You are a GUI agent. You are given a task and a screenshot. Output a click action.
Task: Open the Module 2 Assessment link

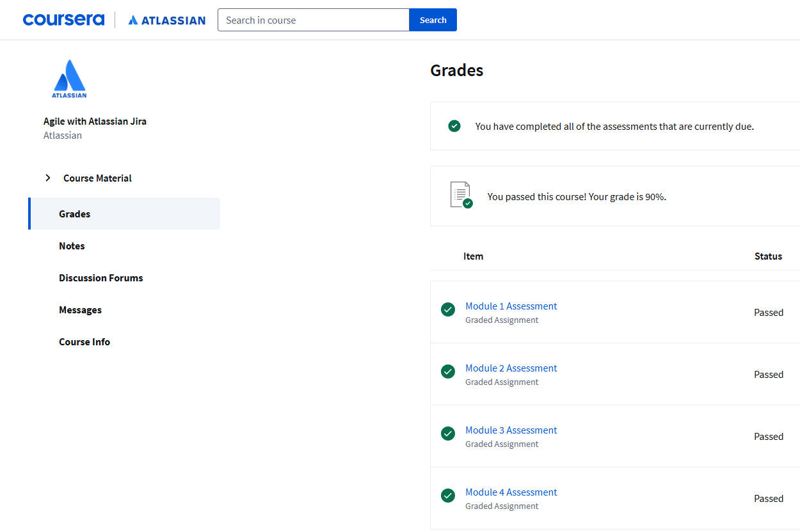point(511,368)
